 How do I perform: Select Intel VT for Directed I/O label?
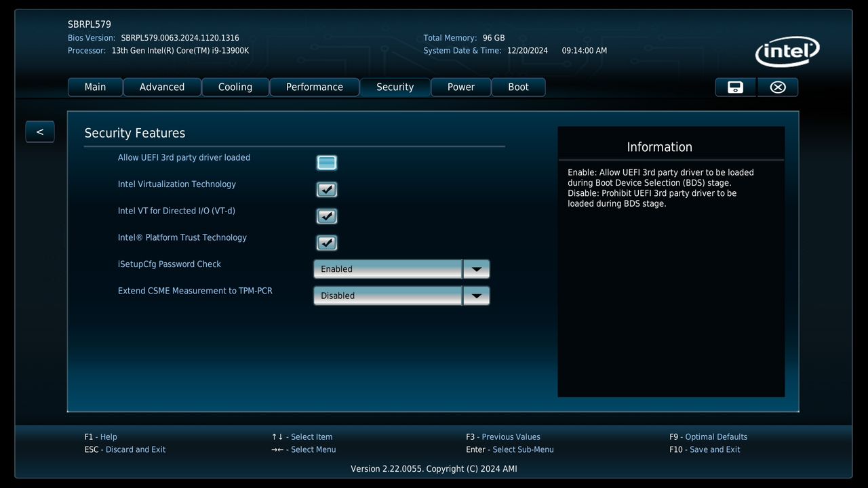coord(176,211)
